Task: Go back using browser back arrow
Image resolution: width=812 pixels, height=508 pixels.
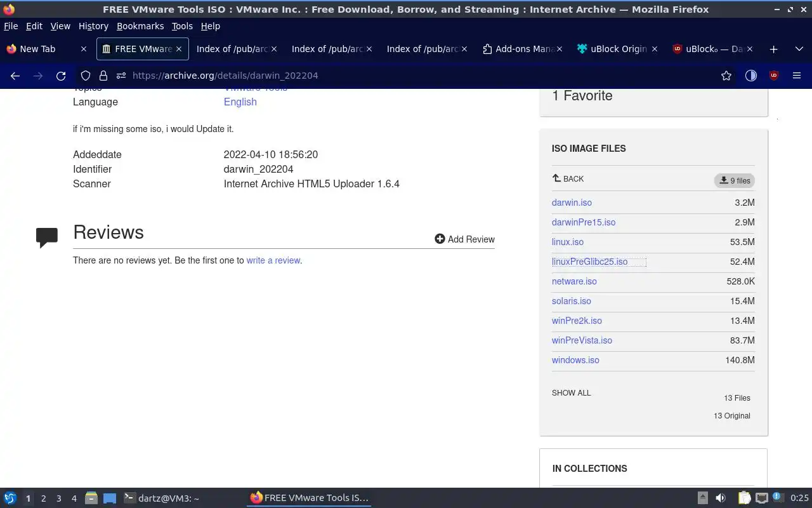Action: 15,76
